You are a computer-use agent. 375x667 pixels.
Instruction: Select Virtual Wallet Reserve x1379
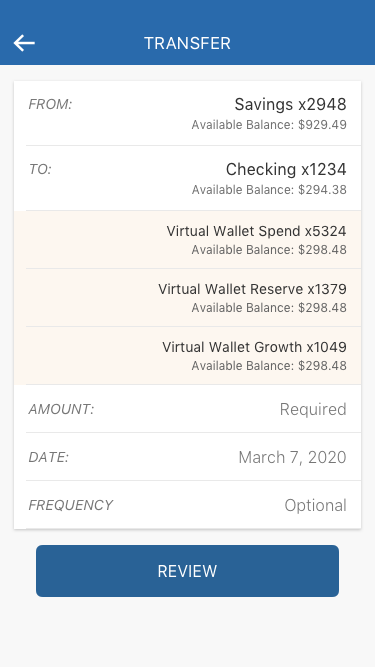pyautogui.click(x=188, y=298)
